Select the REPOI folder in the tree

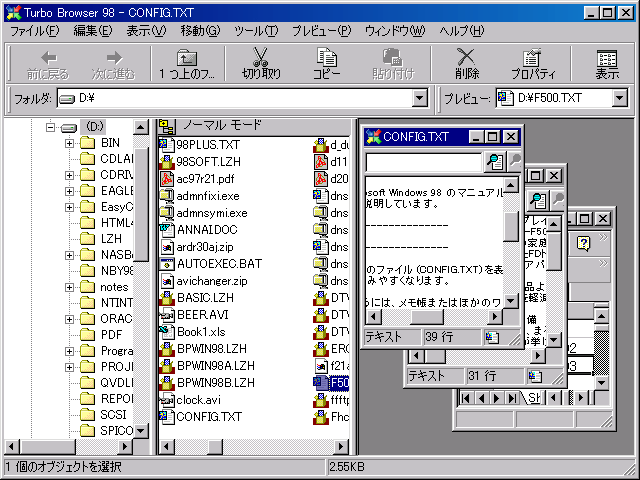[x=117, y=399]
